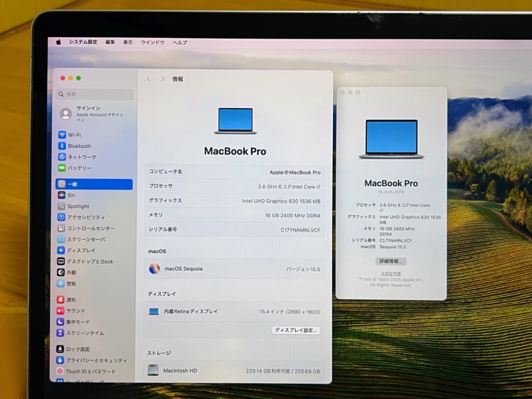Open Wi-Fi settings in sidebar
Viewport: 532px width, 399px height.
74,134
